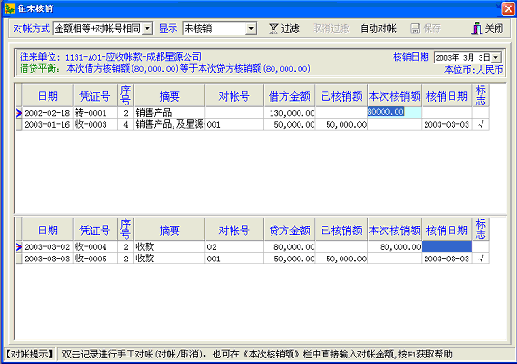Click the row selector arrow of 转-0001 row
Viewport: 517px width, 364px height.
(x=19, y=113)
